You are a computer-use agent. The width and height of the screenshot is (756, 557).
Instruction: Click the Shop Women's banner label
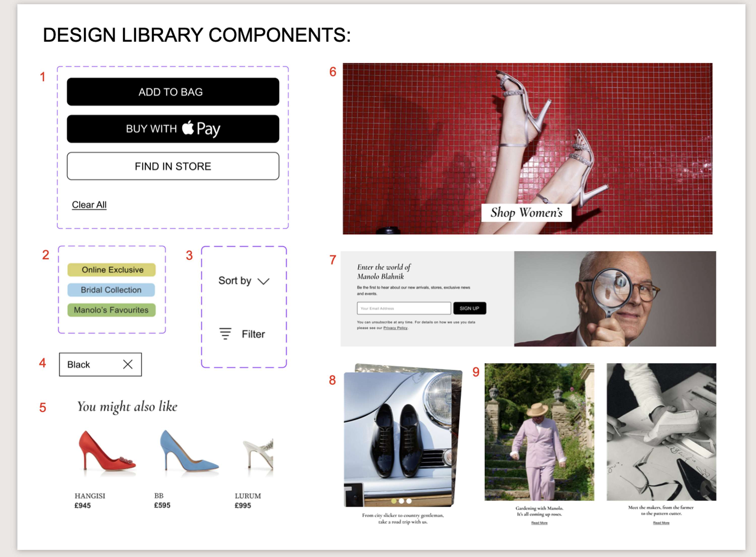(x=526, y=213)
